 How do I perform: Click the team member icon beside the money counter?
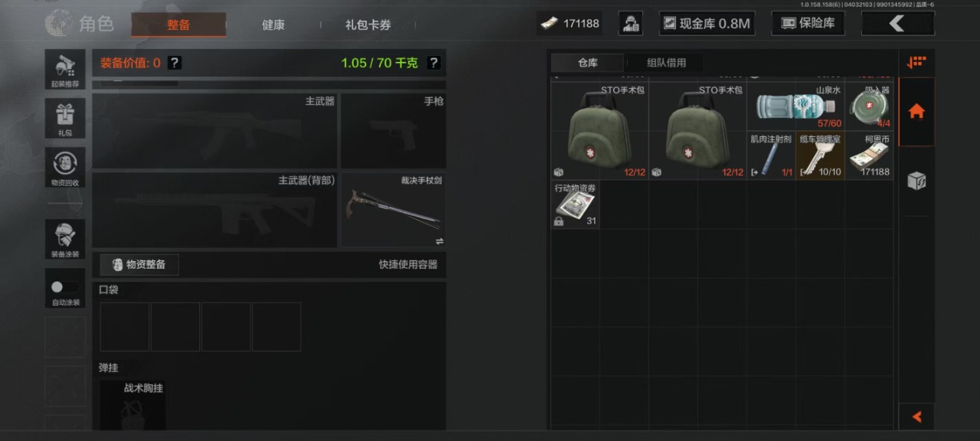coord(630,24)
